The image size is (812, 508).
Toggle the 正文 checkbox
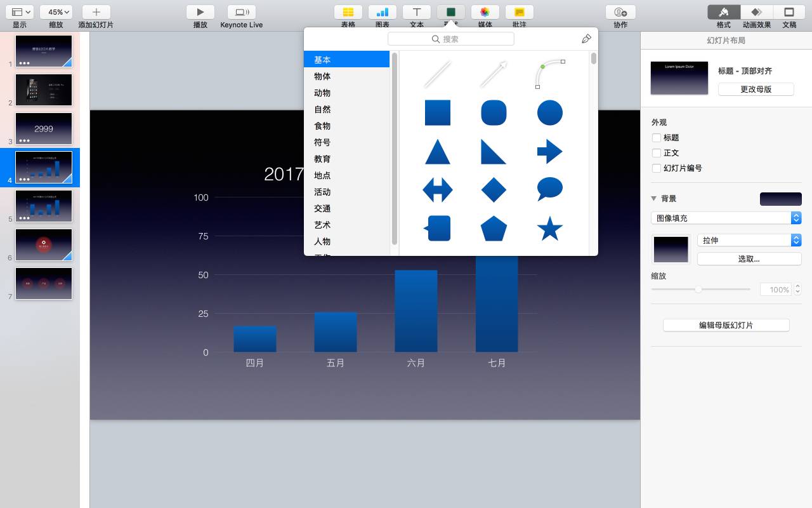(657, 153)
